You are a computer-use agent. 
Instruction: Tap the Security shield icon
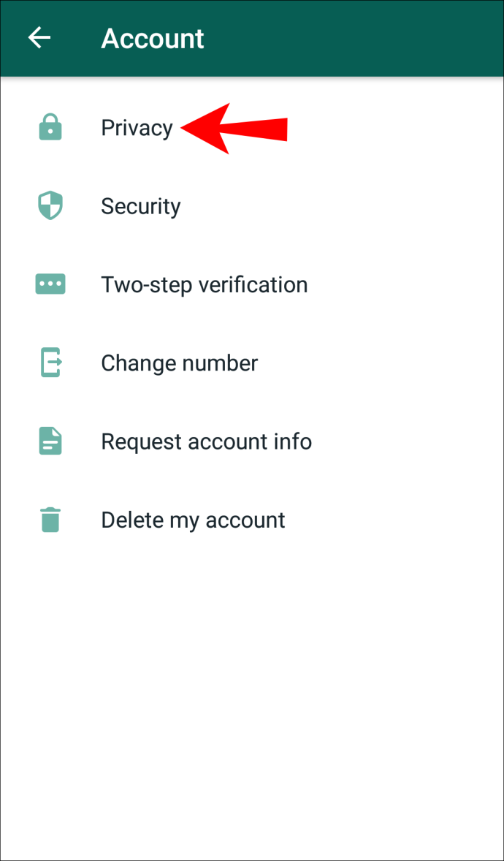(x=50, y=206)
